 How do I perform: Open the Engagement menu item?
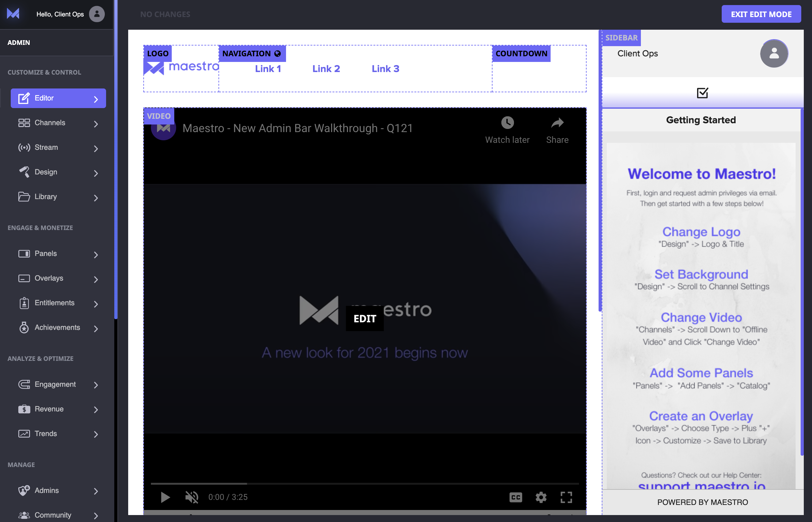coord(58,384)
